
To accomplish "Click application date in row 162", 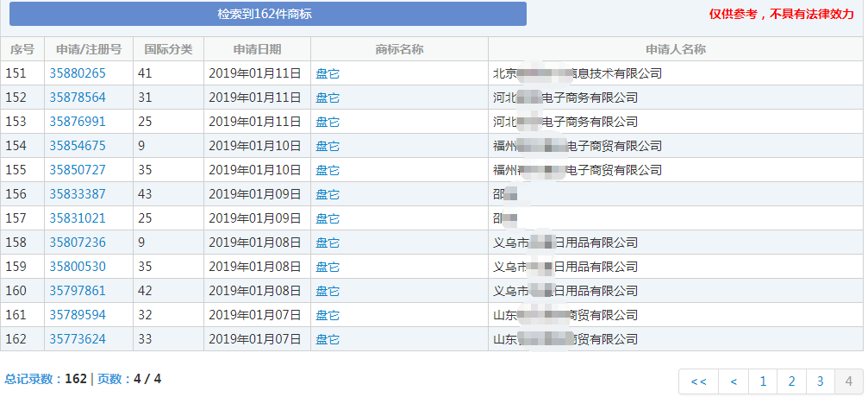I will (254, 339).
